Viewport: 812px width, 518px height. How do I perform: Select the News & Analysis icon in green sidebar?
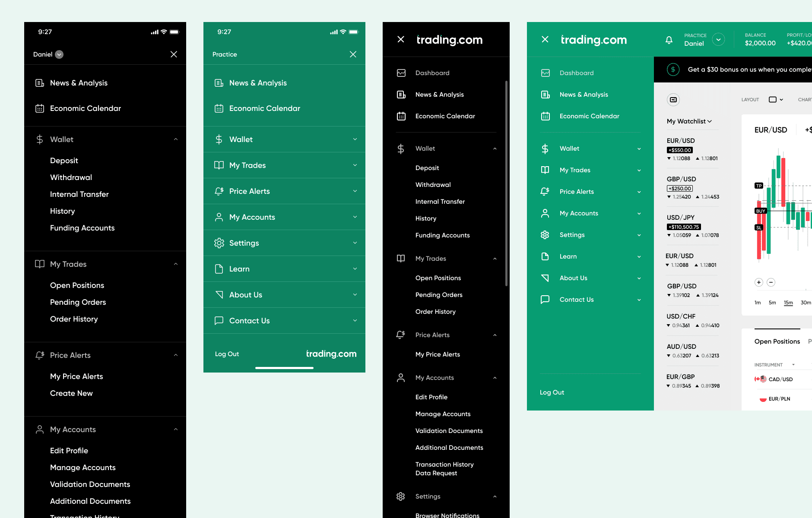[546, 94]
